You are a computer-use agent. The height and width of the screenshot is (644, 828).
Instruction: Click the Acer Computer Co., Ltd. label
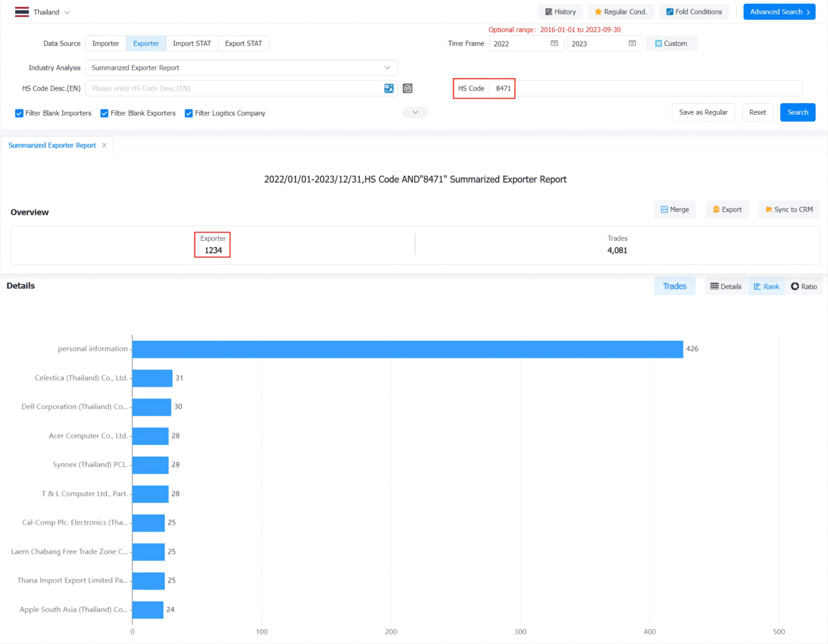[x=88, y=436]
